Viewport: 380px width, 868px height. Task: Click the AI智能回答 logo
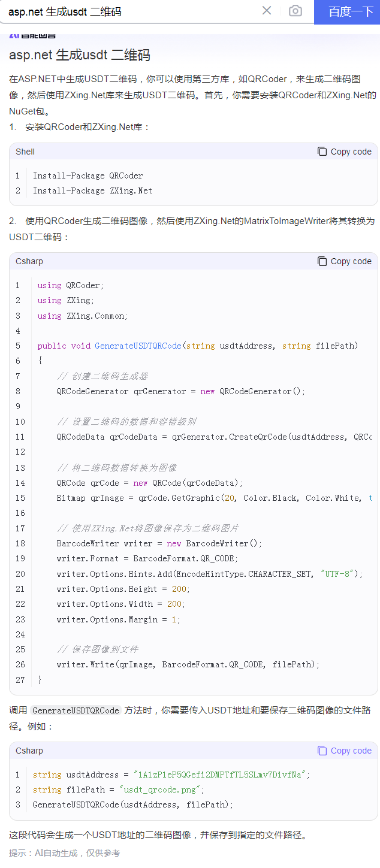[x=32, y=35]
